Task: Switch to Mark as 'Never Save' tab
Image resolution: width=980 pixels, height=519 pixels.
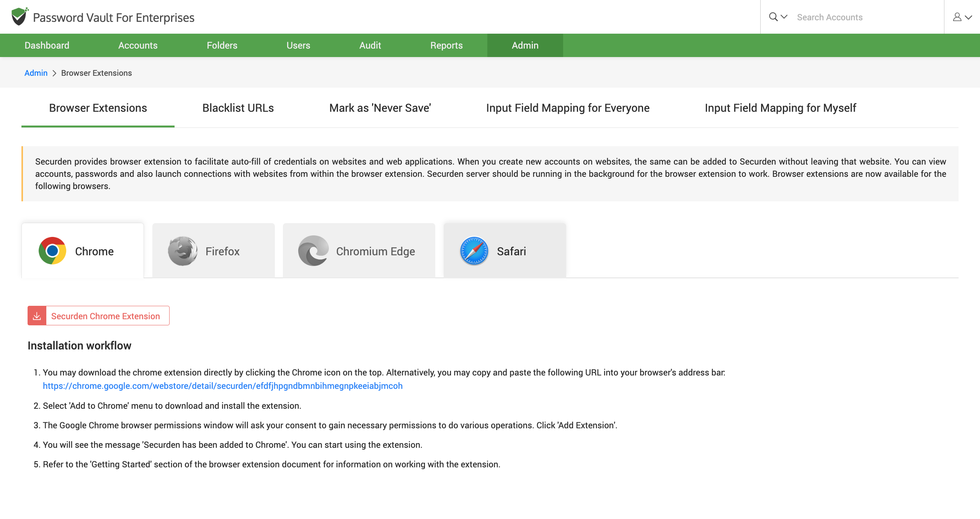Action: [x=380, y=108]
